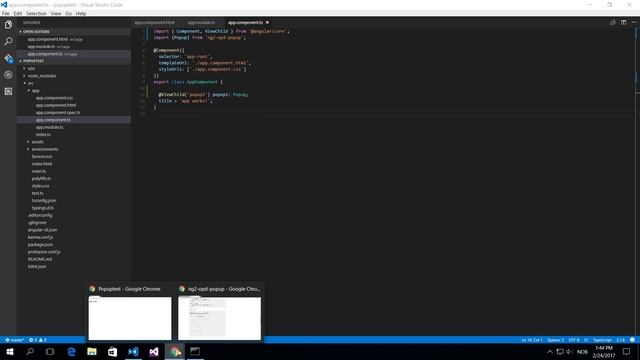Image resolution: width=640 pixels, height=360 pixels.
Task: Click the purple Visual Studio taskbar icon
Action: (154, 351)
